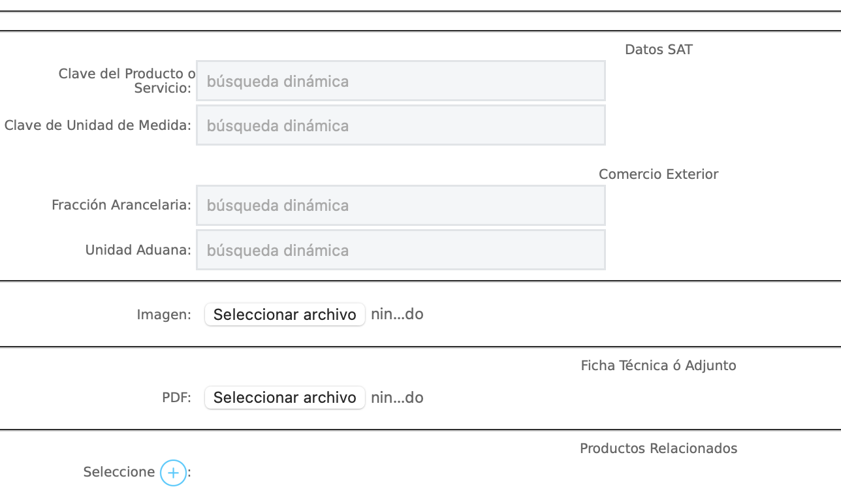Click the Imagen file status text
Screen dimensions: 841x504
coord(397,314)
